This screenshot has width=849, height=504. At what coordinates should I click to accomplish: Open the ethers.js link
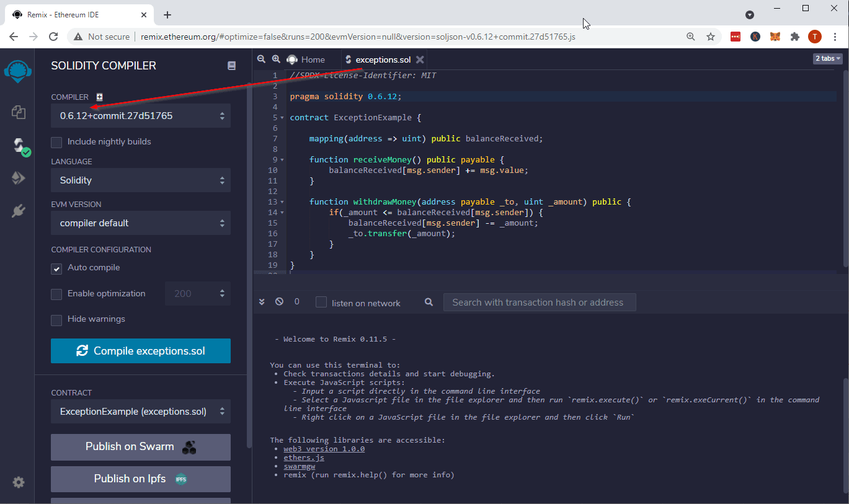tap(304, 458)
